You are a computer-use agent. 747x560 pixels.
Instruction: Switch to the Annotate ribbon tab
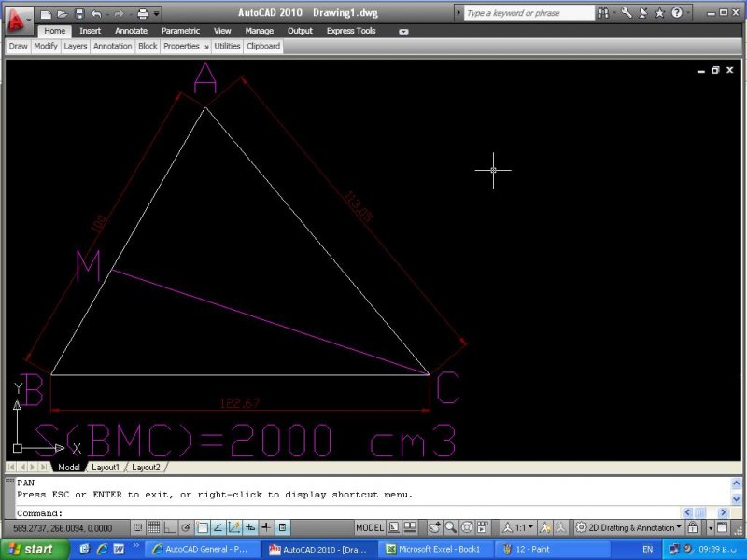point(131,31)
